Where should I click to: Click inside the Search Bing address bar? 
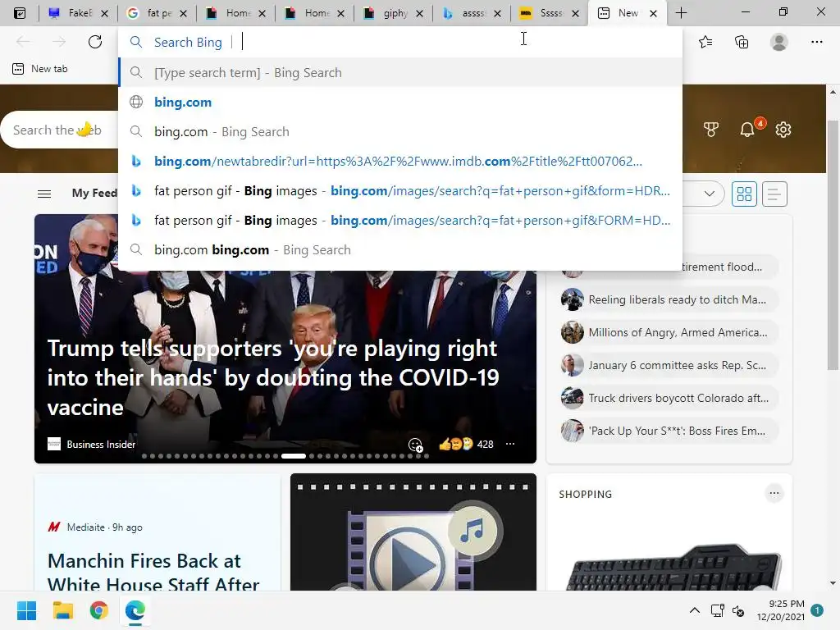click(x=400, y=42)
